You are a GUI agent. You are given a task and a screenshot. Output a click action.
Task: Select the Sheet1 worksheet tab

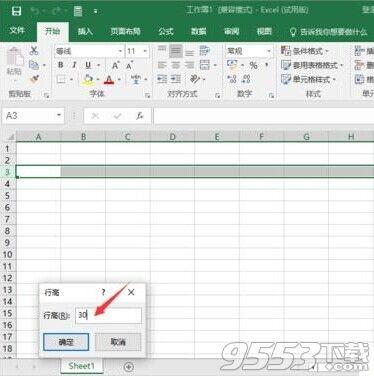click(82, 366)
